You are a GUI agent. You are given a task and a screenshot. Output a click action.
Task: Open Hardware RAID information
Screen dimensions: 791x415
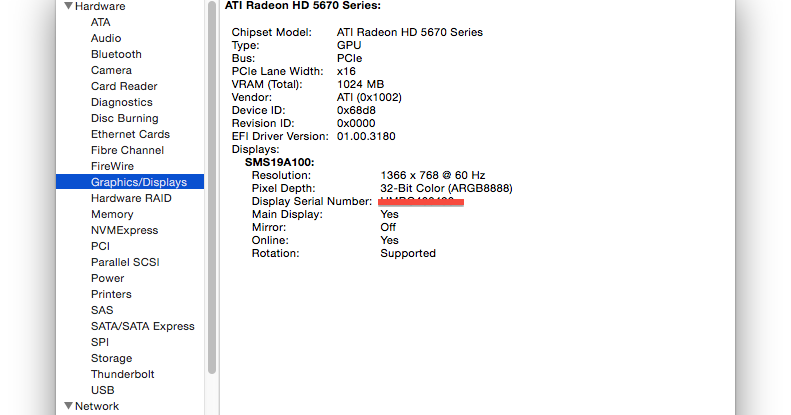click(131, 198)
